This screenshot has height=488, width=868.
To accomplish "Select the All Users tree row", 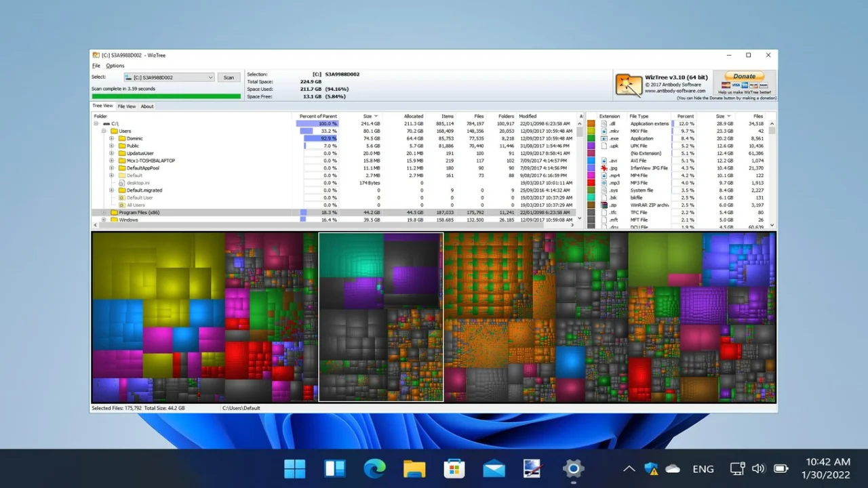I will point(336,205).
